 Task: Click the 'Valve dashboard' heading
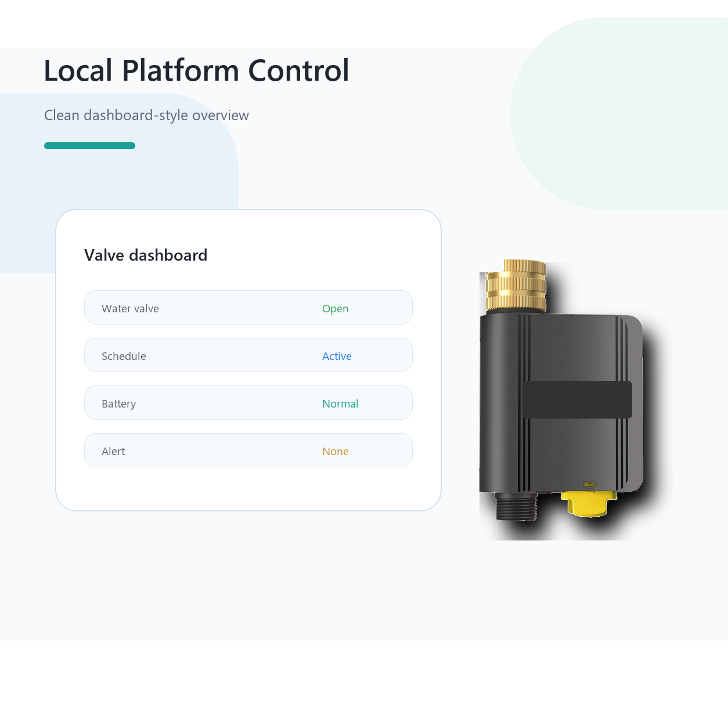(x=146, y=255)
